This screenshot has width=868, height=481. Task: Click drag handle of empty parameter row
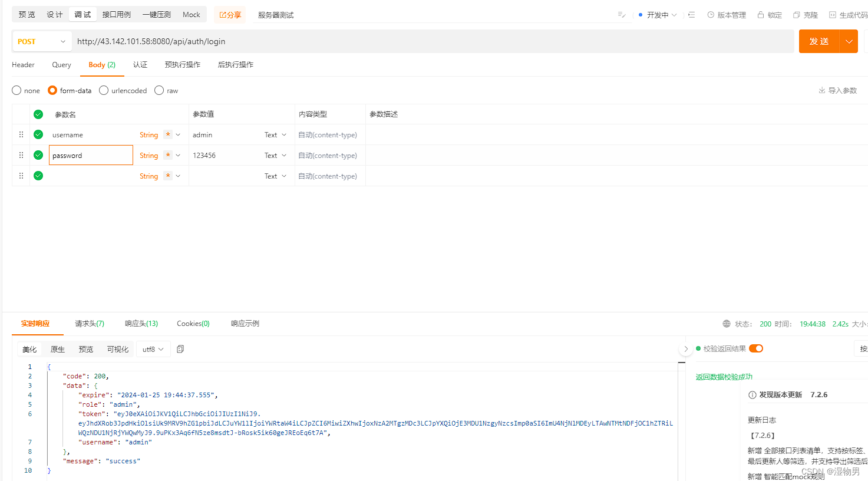(21, 176)
